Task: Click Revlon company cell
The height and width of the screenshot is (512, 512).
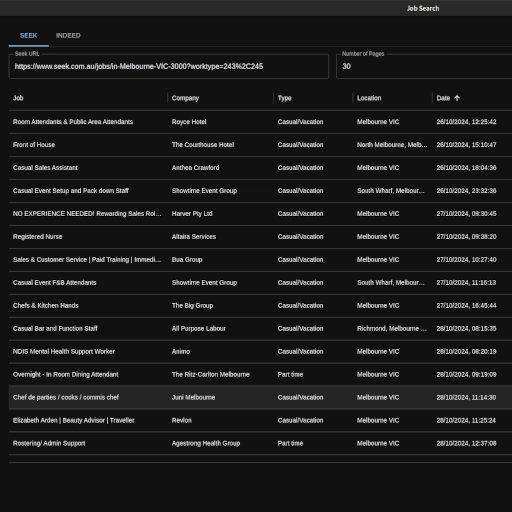Action: (182, 420)
